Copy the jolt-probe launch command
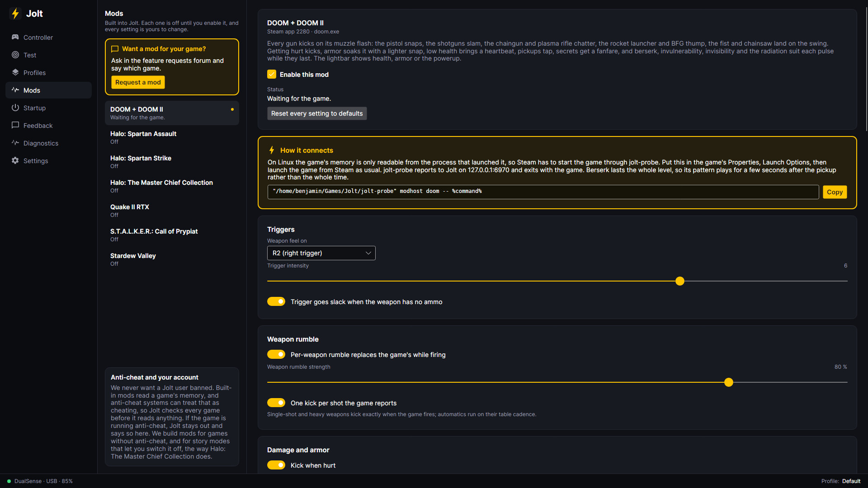The height and width of the screenshot is (488, 868). [x=835, y=192]
